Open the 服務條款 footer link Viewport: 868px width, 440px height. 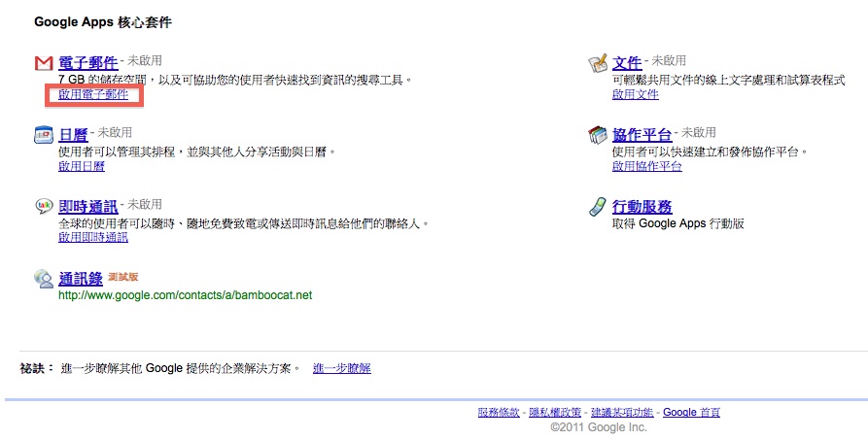coord(499,412)
